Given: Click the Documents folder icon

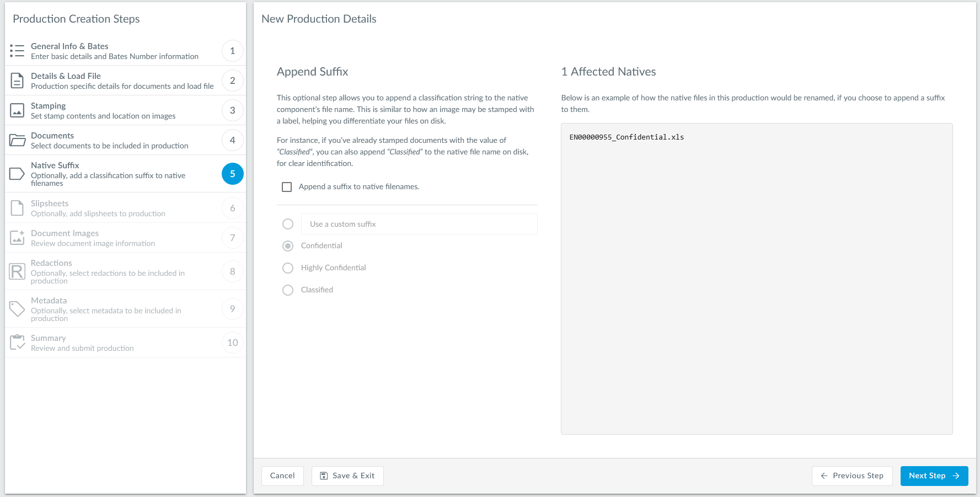Looking at the screenshot, I should coord(17,140).
